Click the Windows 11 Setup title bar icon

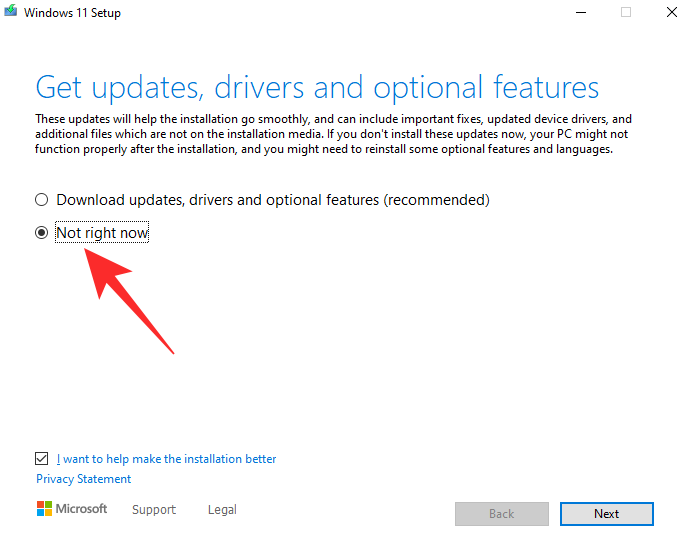[11, 11]
